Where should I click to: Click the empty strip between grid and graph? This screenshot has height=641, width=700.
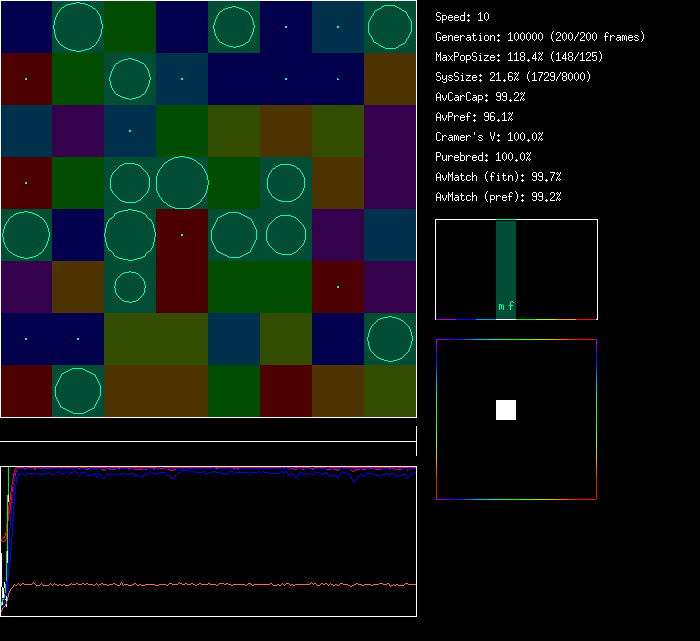click(208, 431)
